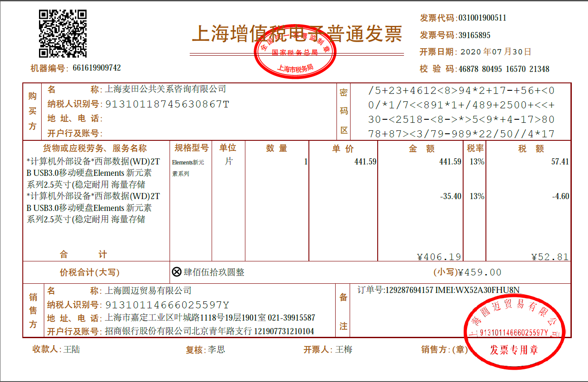Click the check code 46878 80495 16570 21348
Image resolution: width=588 pixels, height=382 pixels.
[x=503, y=69]
